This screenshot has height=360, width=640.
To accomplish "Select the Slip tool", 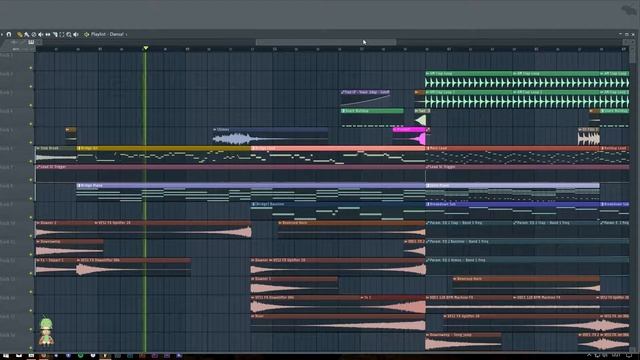I will pyautogui.click(x=48, y=35).
